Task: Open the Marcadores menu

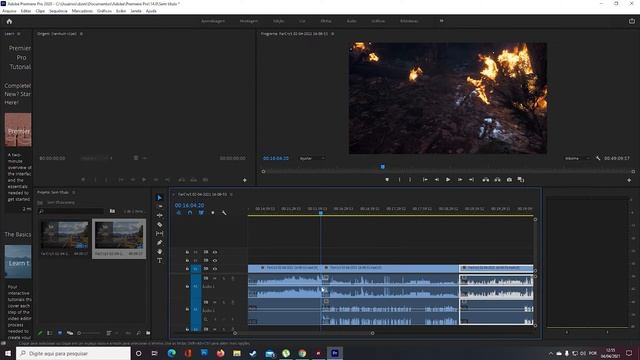Action: (x=82, y=11)
